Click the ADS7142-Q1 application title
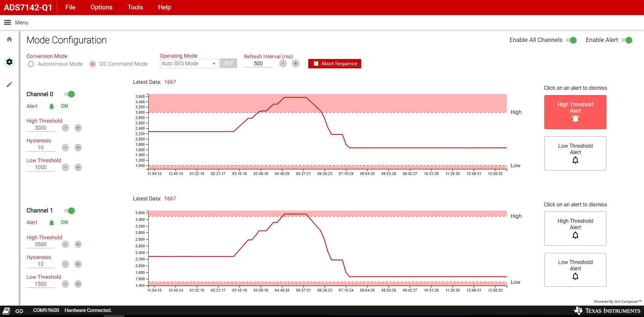 [x=28, y=7]
